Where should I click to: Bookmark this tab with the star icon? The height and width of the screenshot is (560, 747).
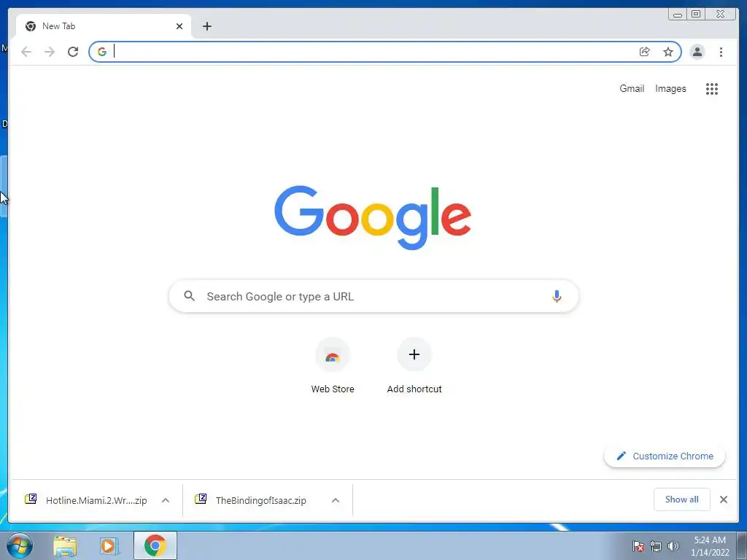click(x=668, y=52)
